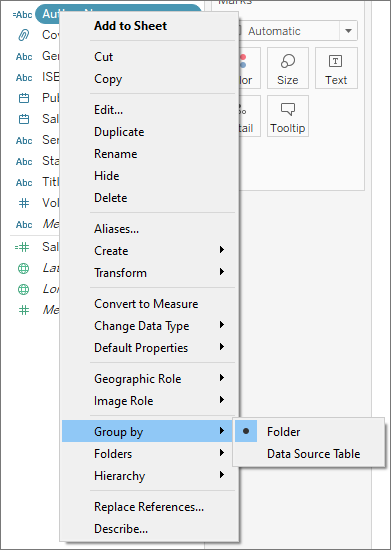
Task: Expand the Change Data Type submenu
Action: (148, 326)
